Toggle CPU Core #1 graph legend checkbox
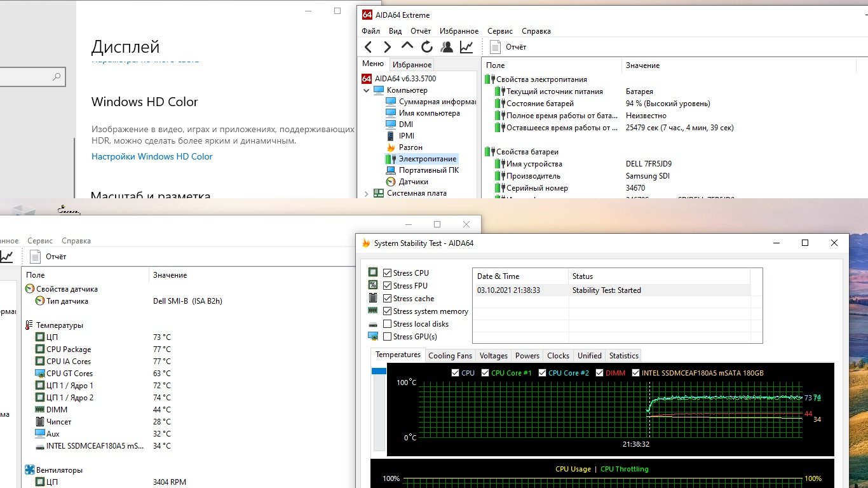The width and height of the screenshot is (868, 488). pos(485,373)
